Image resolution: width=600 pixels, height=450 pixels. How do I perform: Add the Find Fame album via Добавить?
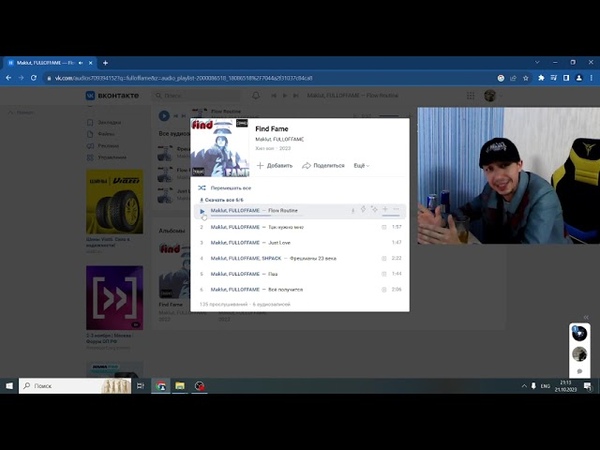(x=275, y=165)
